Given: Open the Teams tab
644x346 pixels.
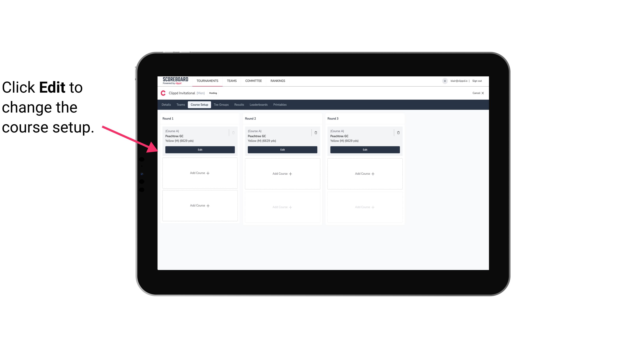Looking at the screenshot, I should click(x=180, y=105).
